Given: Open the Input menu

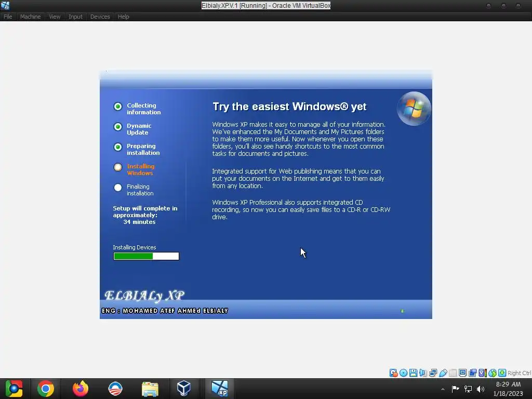Looking at the screenshot, I should pos(75,17).
